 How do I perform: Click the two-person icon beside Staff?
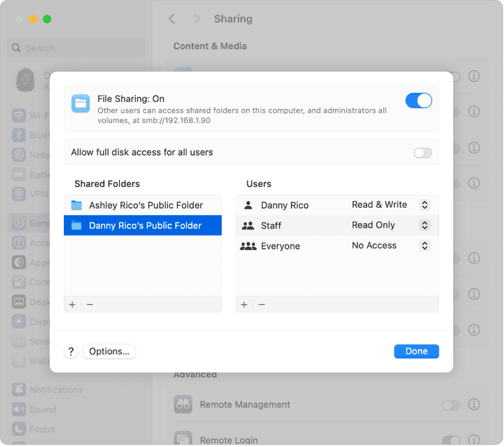point(248,226)
